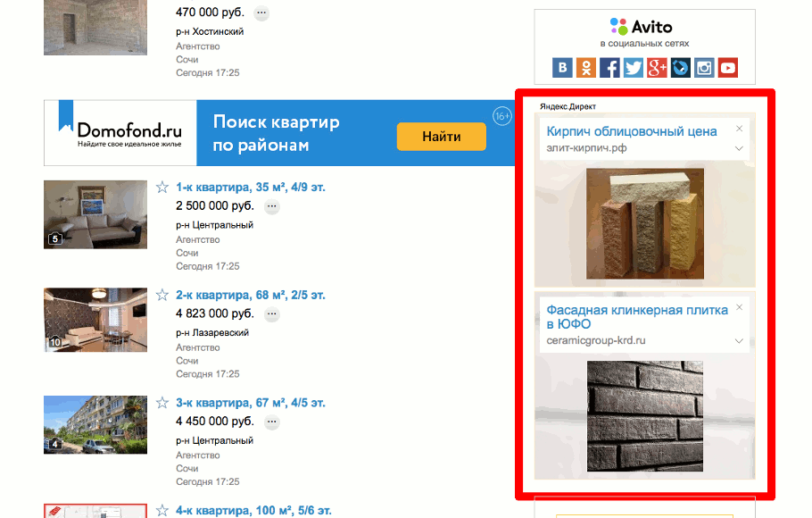Open Avito's VK social page icon
The height and width of the screenshot is (518, 812).
click(x=562, y=67)
